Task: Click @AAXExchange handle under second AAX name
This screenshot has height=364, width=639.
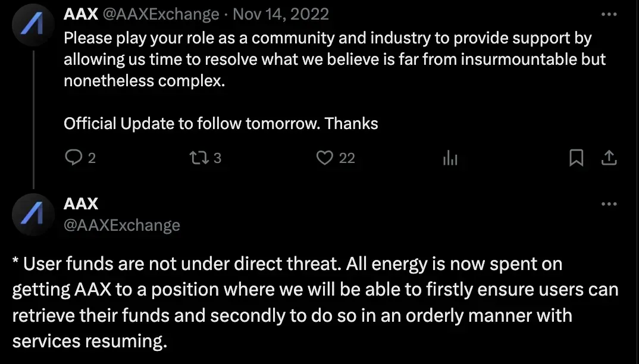Action: tap(122, 225)
